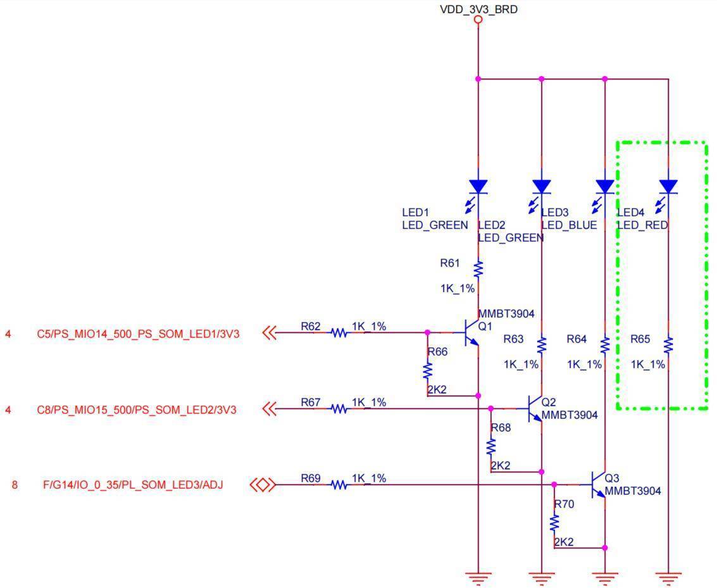The image size is (717, 588).
Task: Click the R61 designator text
Action: tap(450, 263)
